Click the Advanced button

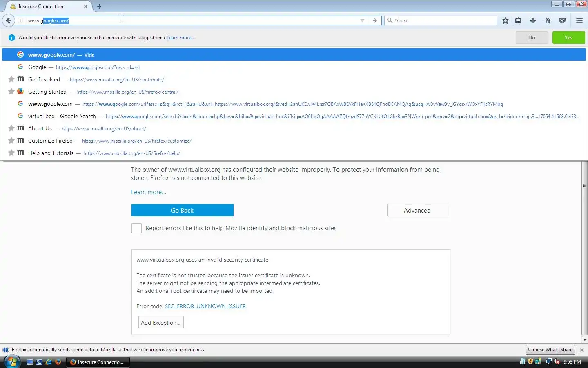tap(417, 210)
